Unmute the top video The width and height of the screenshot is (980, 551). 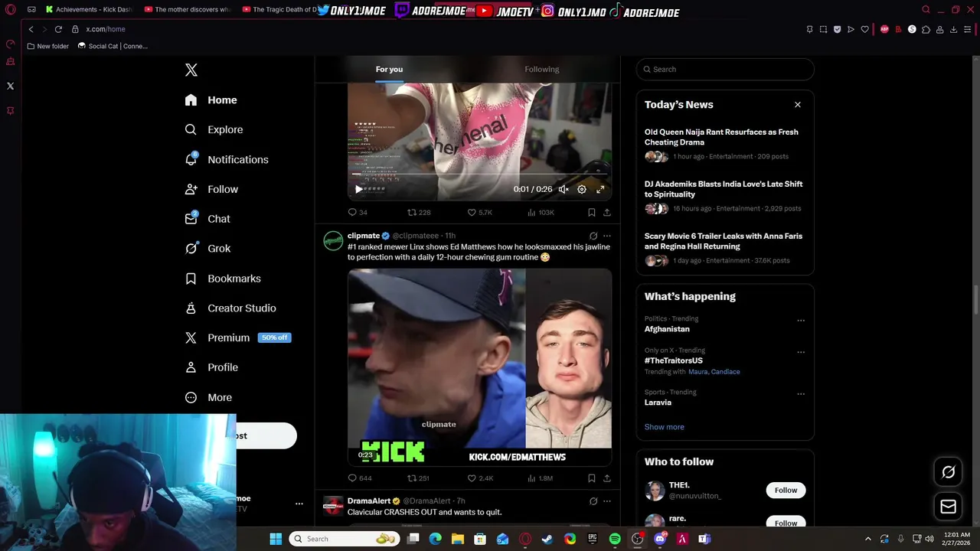(563, 189)
